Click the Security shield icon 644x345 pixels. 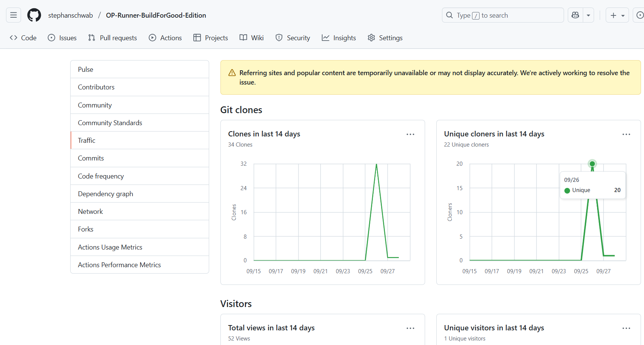click(x=279, y=38)
